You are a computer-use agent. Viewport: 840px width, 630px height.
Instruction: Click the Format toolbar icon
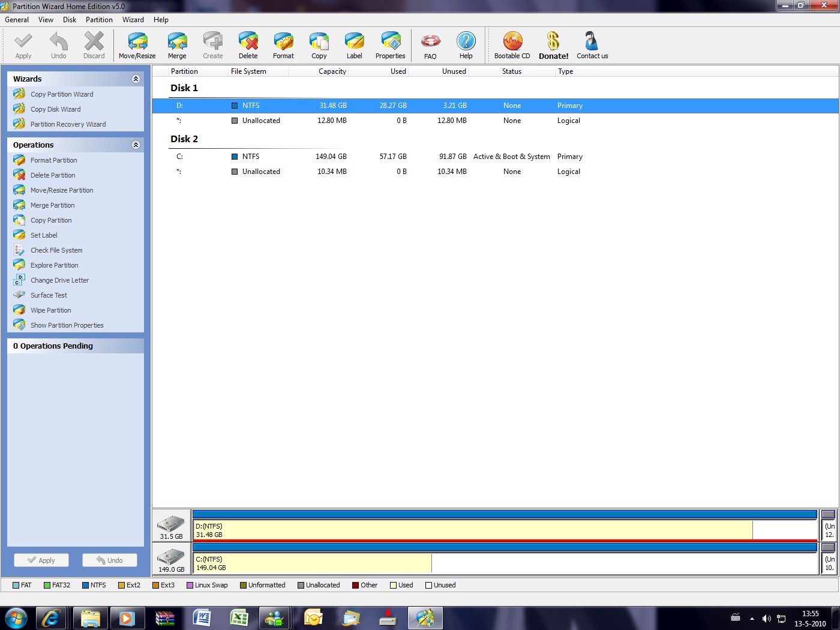pos(283,46)
